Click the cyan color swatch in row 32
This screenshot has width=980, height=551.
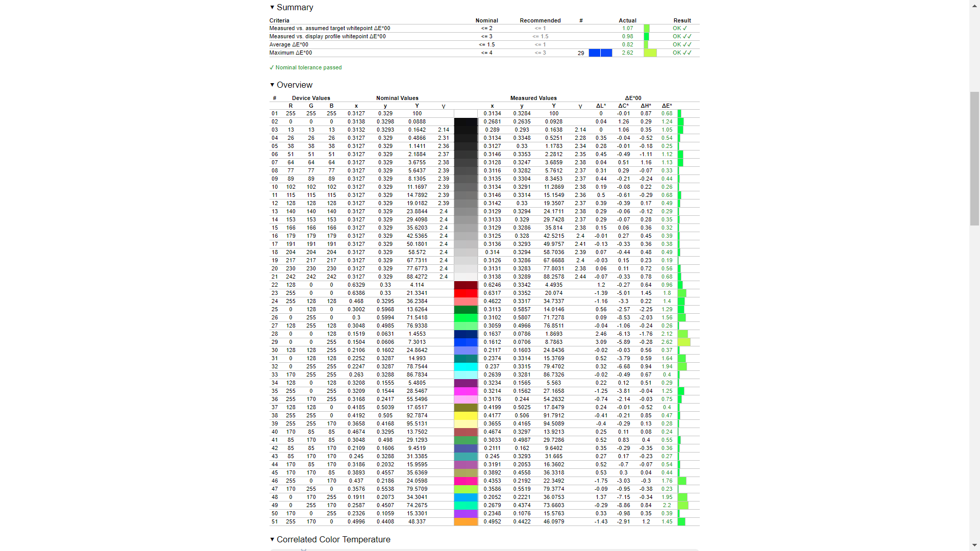(x=465, y=367)
